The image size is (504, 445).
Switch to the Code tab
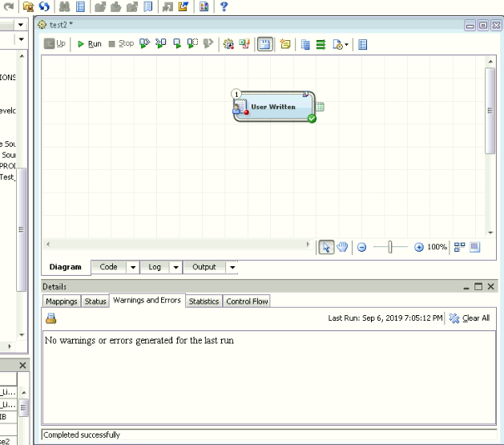108,267
